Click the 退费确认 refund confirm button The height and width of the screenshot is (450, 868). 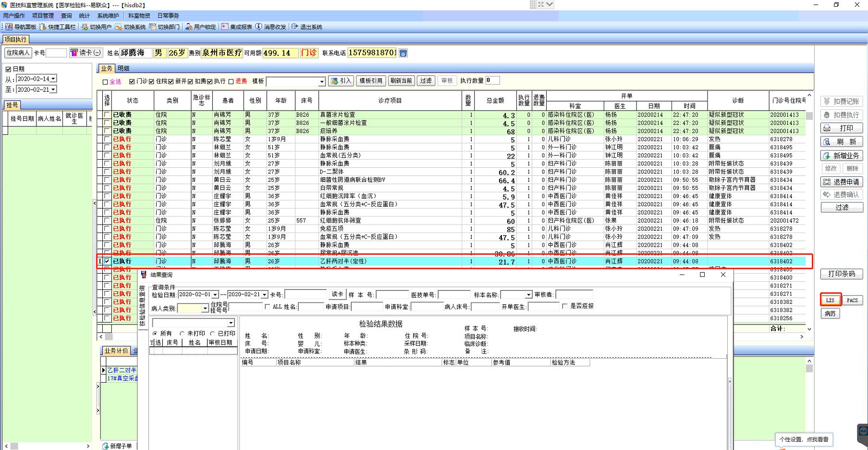point(842,195)
